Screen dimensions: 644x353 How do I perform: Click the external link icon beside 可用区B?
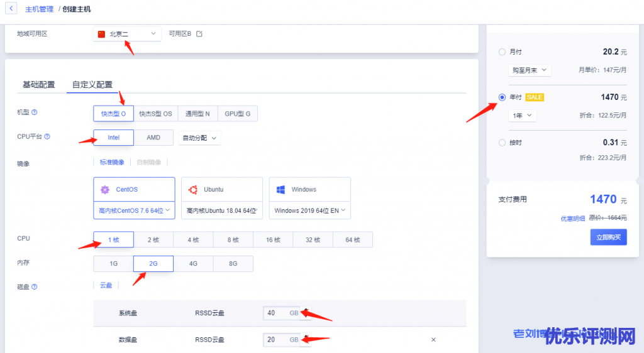point(199,33)
